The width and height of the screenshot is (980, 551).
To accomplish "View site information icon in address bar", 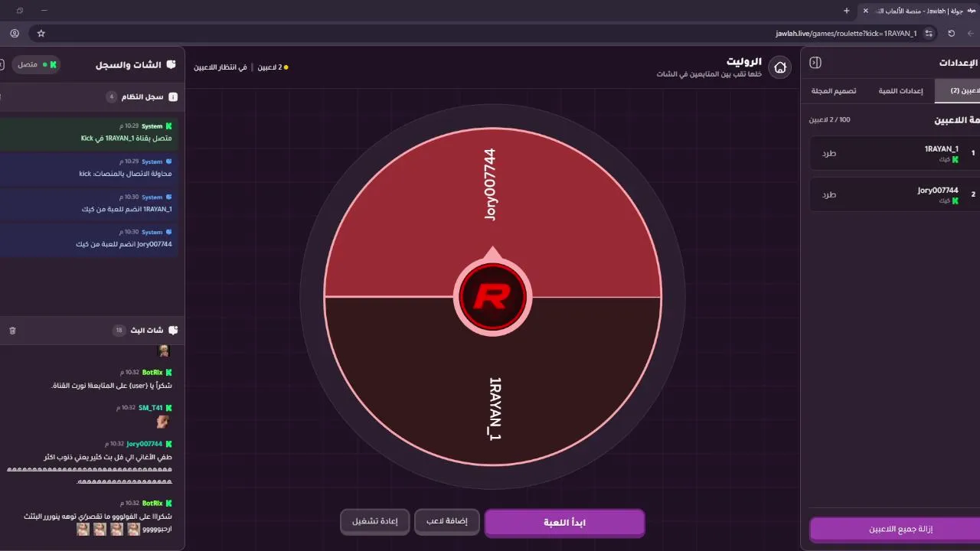I will [929, 34].
